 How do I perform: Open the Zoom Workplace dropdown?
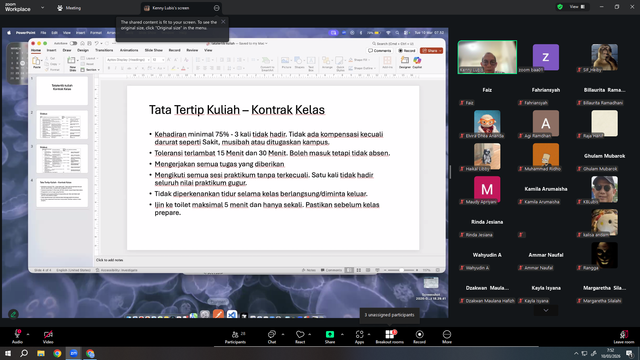point(42,7)
